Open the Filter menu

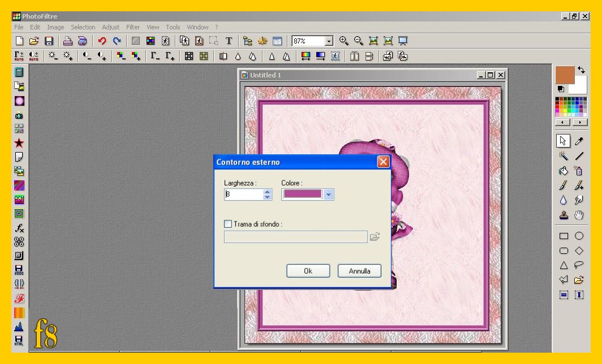coord(133,27)
